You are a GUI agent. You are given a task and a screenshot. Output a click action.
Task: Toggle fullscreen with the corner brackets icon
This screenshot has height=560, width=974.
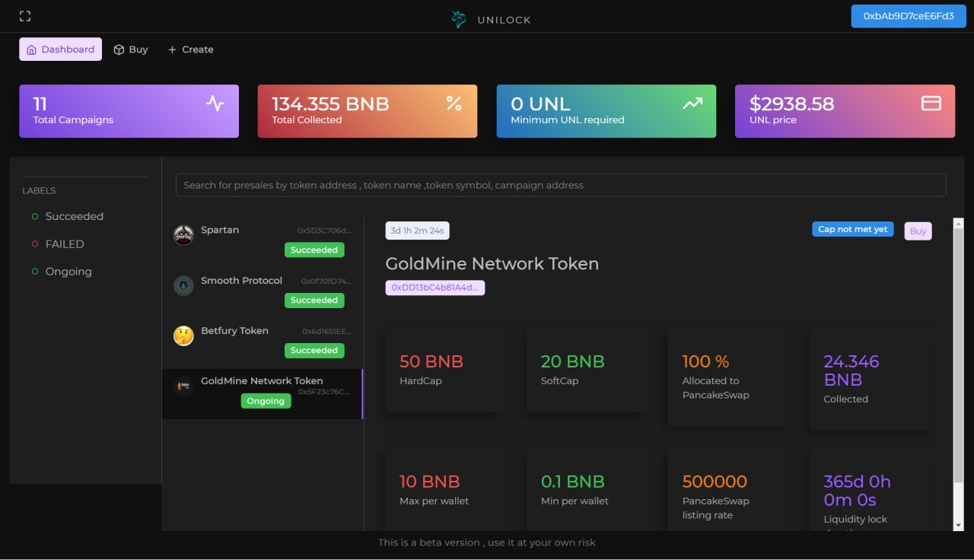click(x=25, y=17)
